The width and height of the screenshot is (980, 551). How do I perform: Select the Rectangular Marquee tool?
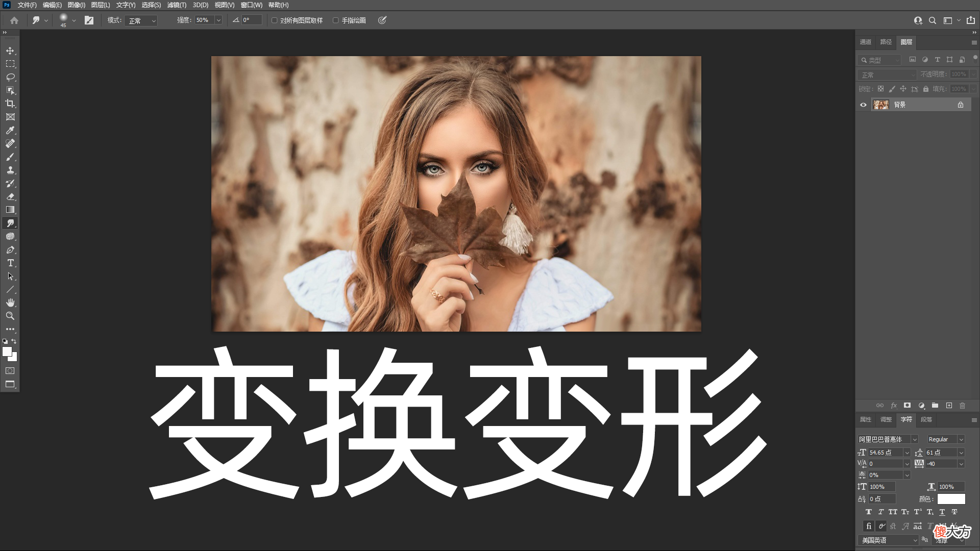click(10, 64)
